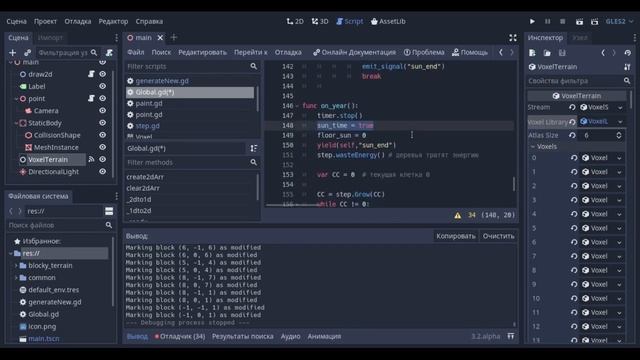Clear output with Очистить
Viewport: 640px width, 360px height.
click(x=498, y=236)
